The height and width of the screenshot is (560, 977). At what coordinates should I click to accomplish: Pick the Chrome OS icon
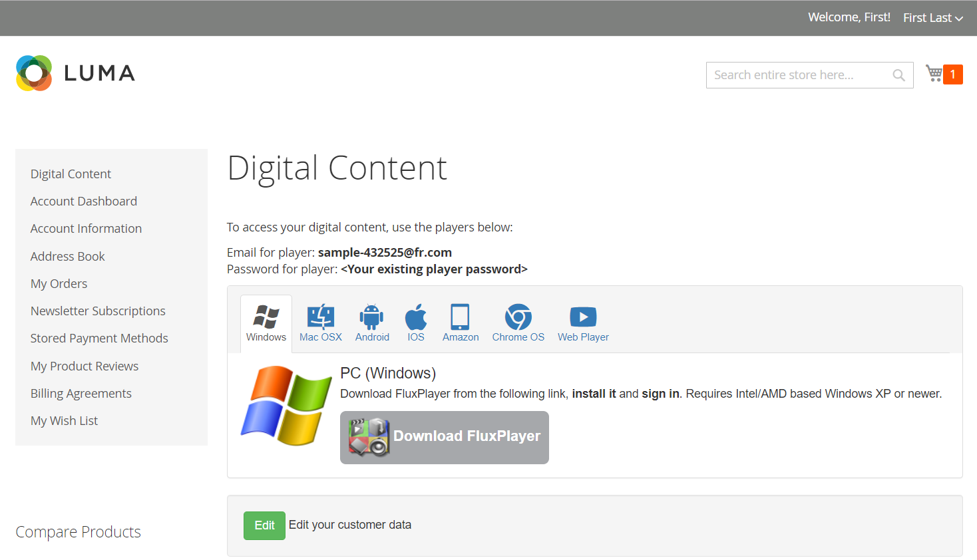pos(518,317)
